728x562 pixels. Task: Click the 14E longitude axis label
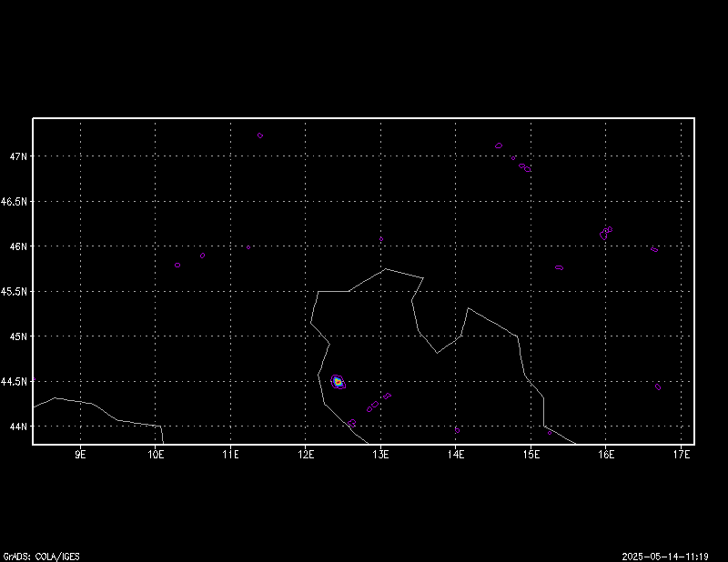click(x=456, y=455)
